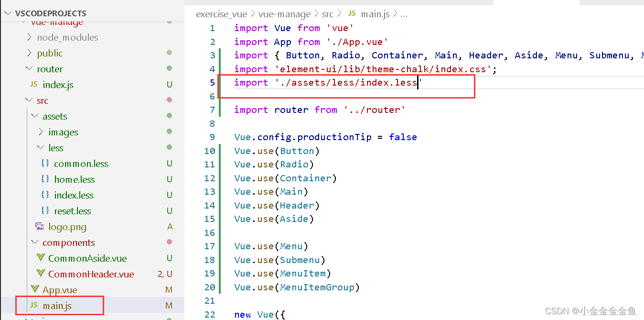Click the './App.vue' import string
The width and height of the screenshot is (644, 320).
357,42
